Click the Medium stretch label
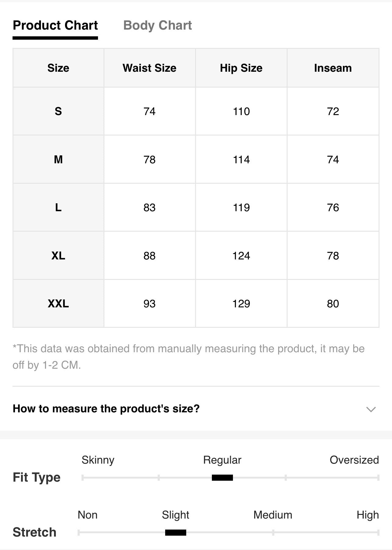Image resolution: width=392 pixels, height=550 pixels. [x=273, y=515]
